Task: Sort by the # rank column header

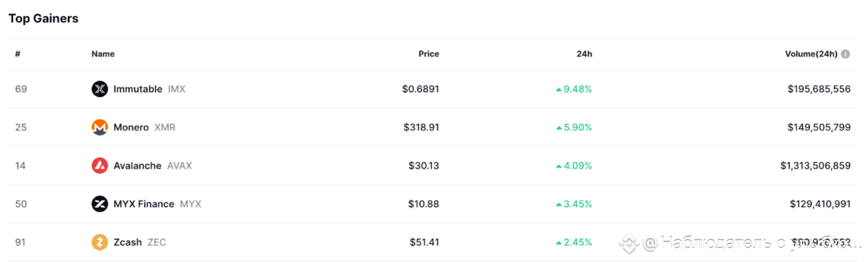Action: (x=17, y=54)
